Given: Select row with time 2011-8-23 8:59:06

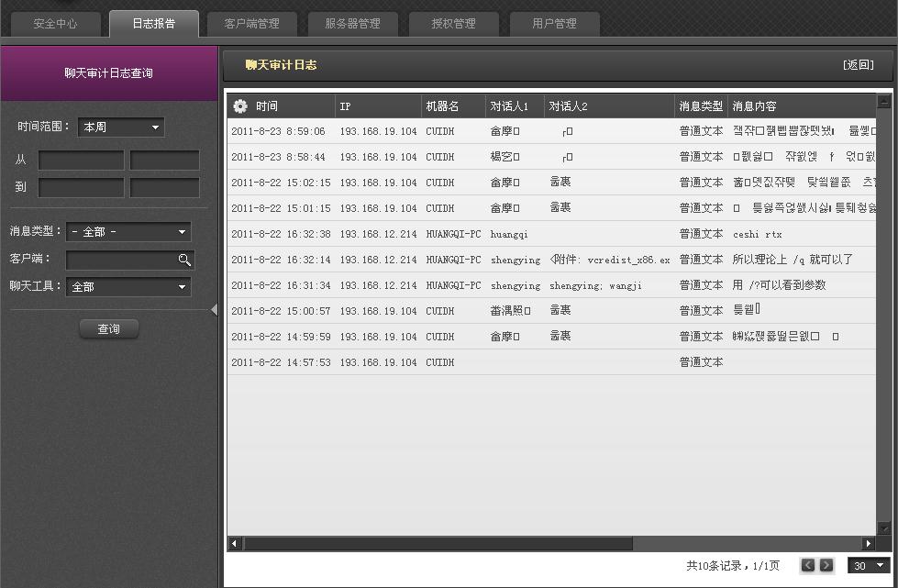Looking at the screenshot, I should [551, 131].
